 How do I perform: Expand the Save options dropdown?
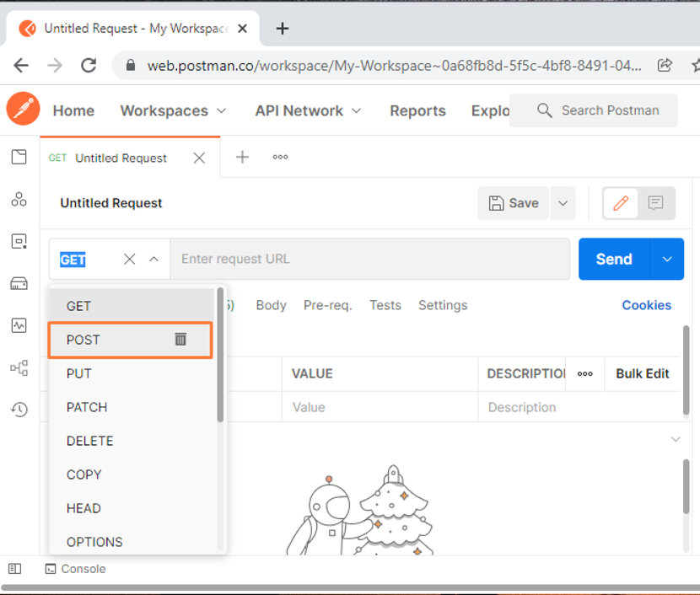click(x=563, y=203)
